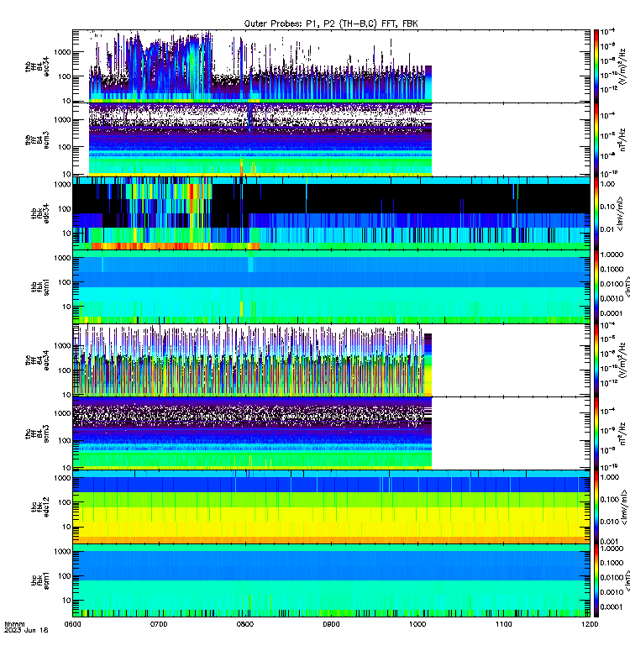
Task: Click the 'thc fff 64 scm3' y-axis label
Action: [x=37, y=433]
